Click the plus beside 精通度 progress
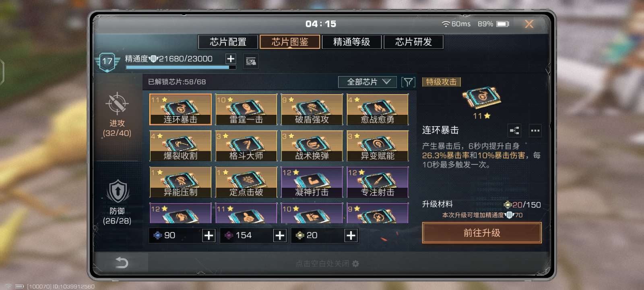This screenshot has width=644, height=290. pos(231,59)
